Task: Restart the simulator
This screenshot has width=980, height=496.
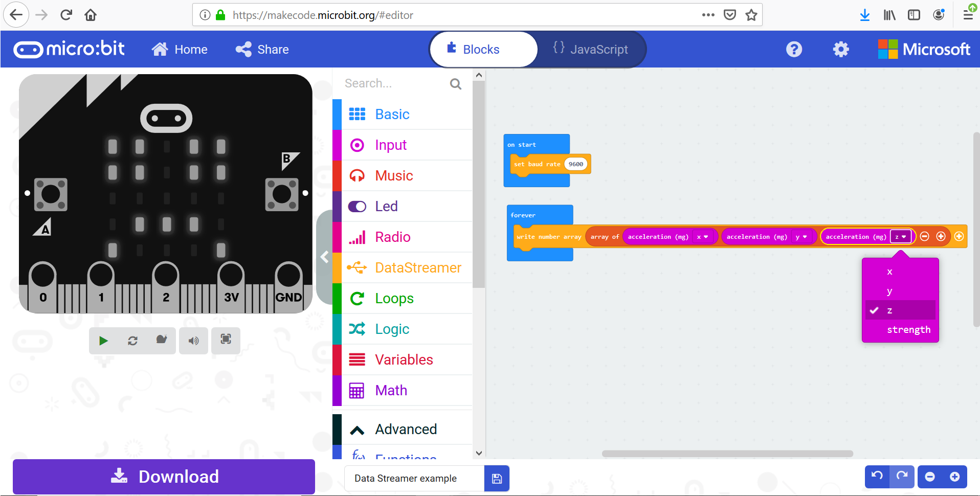Action: click(x=132, y=341)
